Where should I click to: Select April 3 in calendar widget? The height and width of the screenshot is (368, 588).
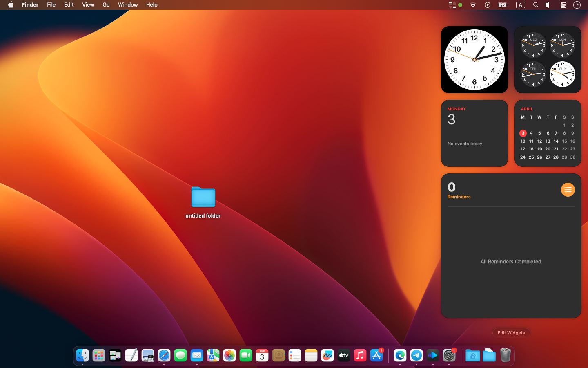click(523, 133)
